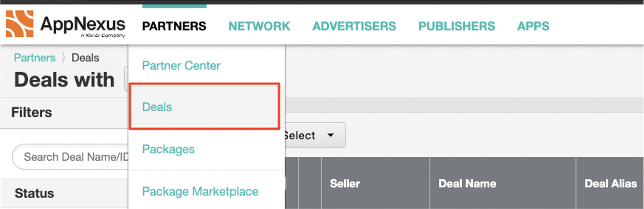This screenshot has width=644, height=209.
Task: Sort by the Deal Name column header
Action: pyautogui.click(x=467, y=184)
